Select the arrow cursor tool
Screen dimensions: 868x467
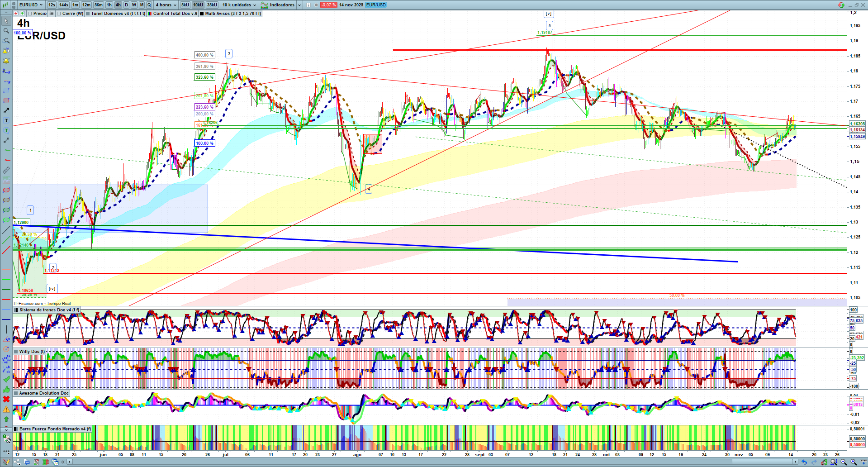6,21
